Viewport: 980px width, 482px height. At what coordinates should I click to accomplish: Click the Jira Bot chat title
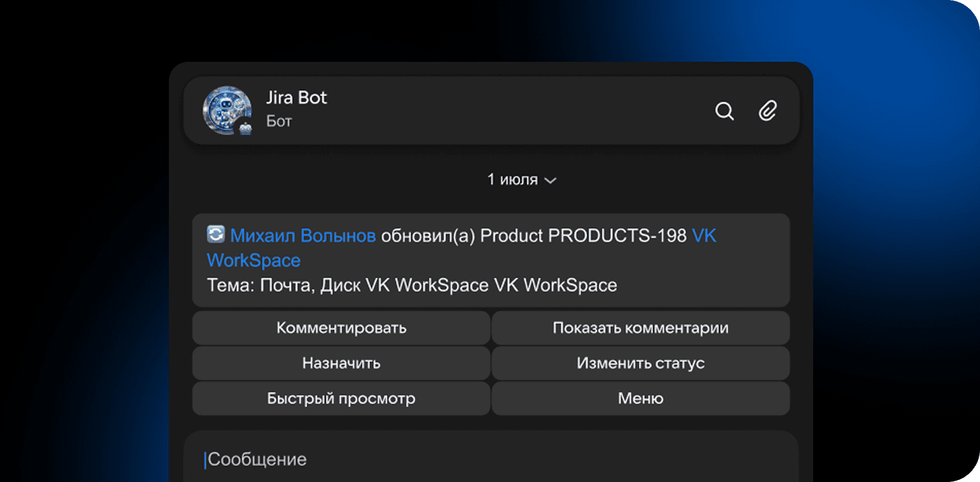point(296,97)
